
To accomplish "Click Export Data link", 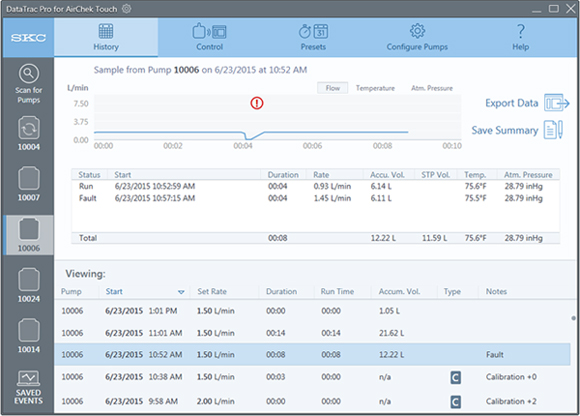I will [512, 103].
